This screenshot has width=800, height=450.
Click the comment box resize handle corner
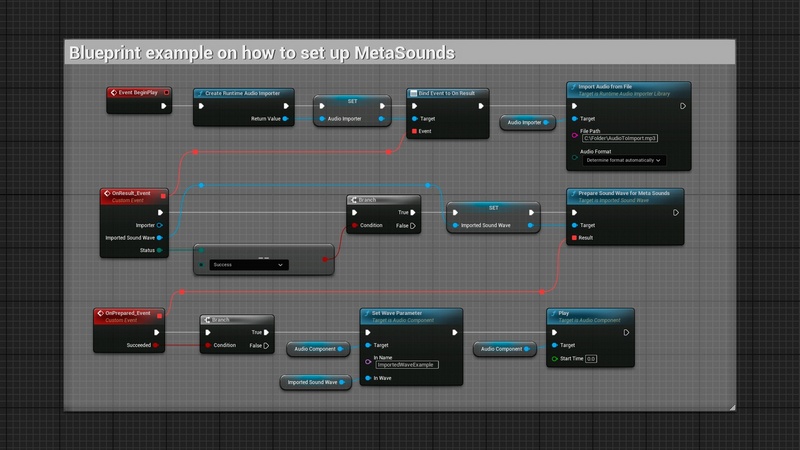coord(731,406)
